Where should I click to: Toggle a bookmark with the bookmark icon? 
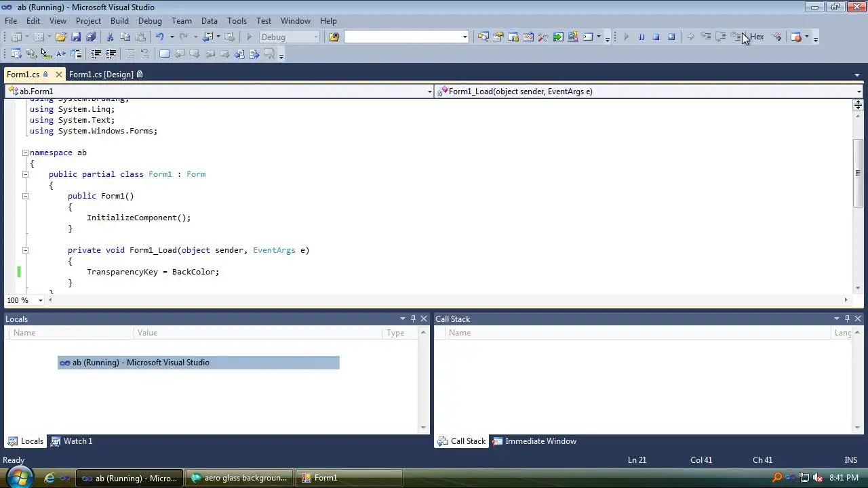point(165,54)
